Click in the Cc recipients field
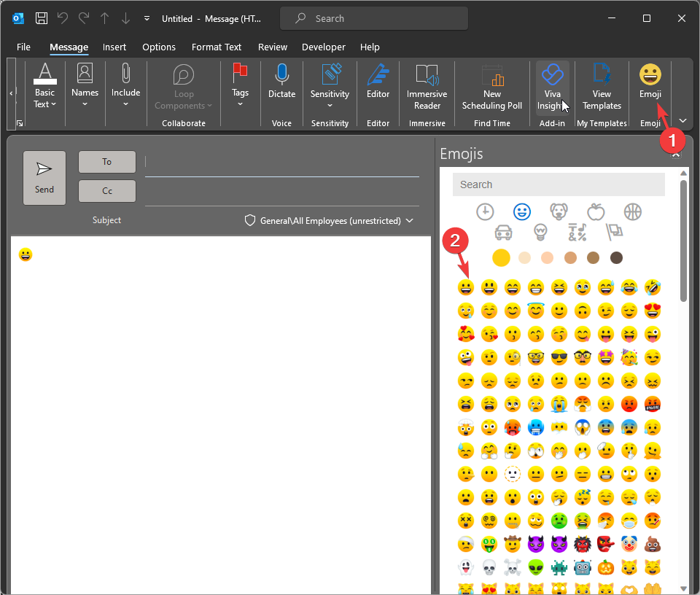This screenshot has height=595, width=700. (281, 193)
